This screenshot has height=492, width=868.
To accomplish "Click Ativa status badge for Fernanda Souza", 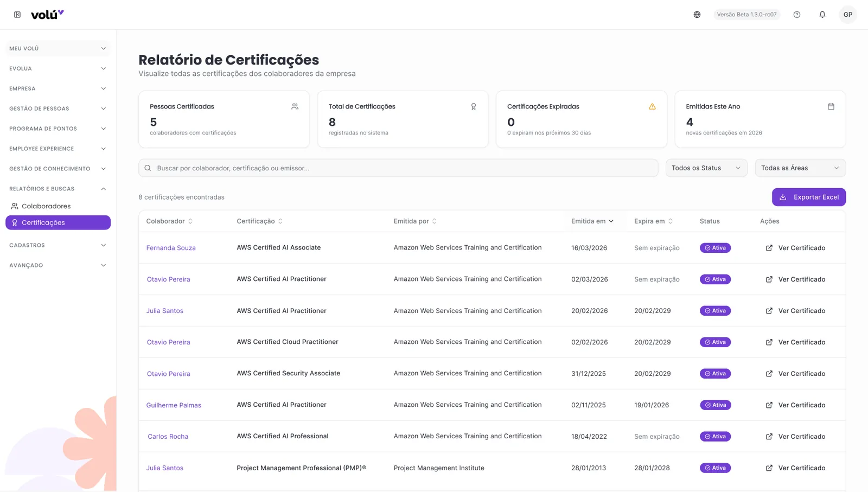I will (x=715, y=248).
